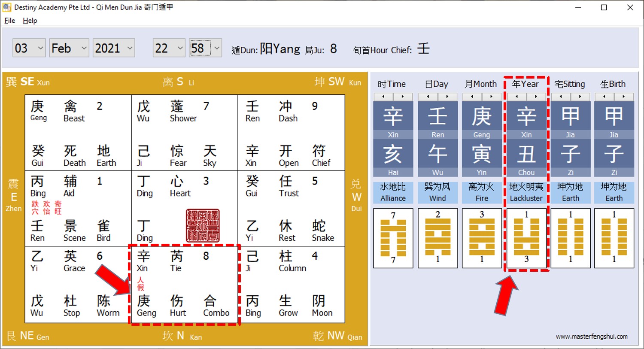644x349 pixels.
Task: Step the Day pillar backward with left arrow
Action: click(x=428, y=97)
